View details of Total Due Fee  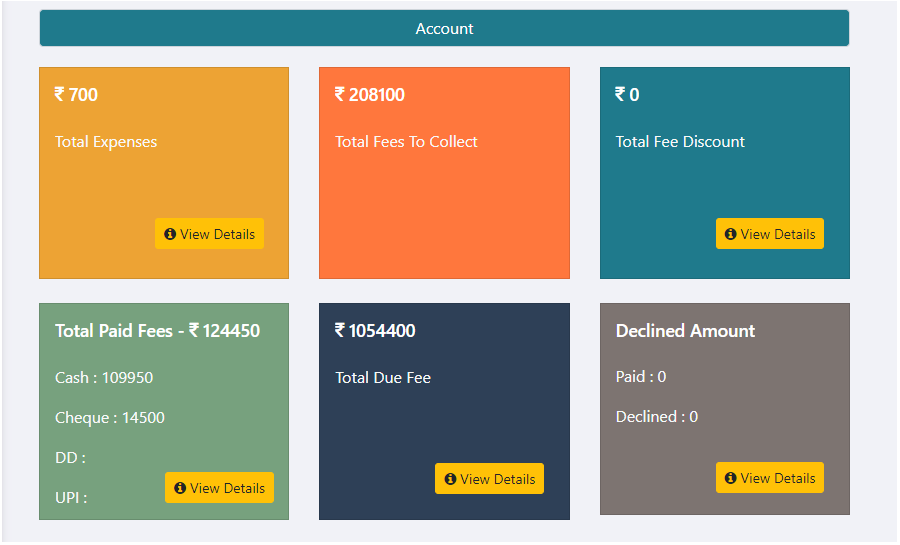(497, 479)
